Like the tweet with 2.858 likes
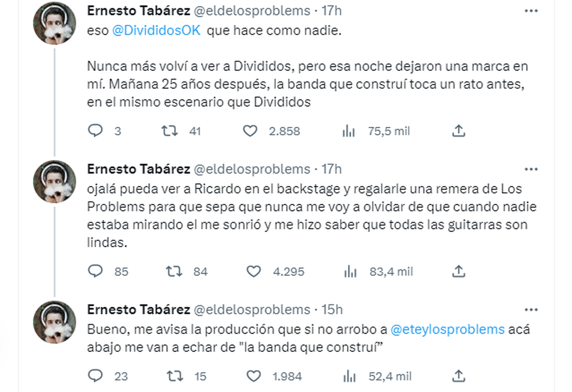572x392 pixels. (x=250, y=131)
